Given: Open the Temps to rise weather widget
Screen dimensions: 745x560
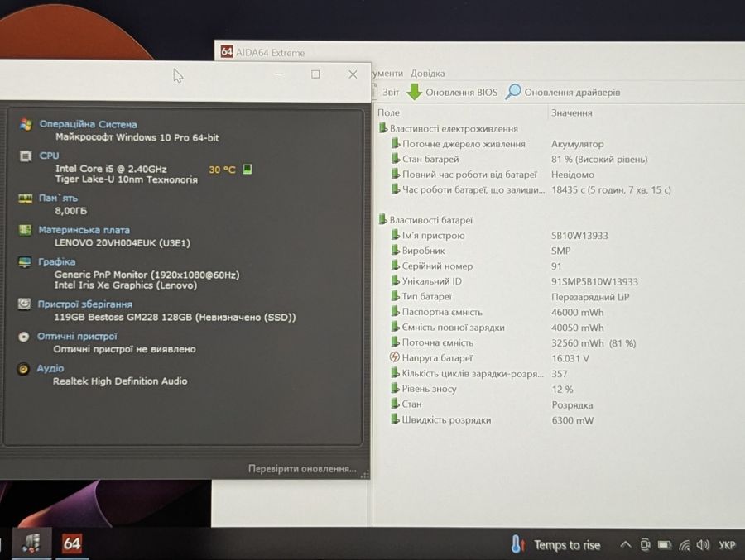Looking at the screenshot, I should click(555, 545).
